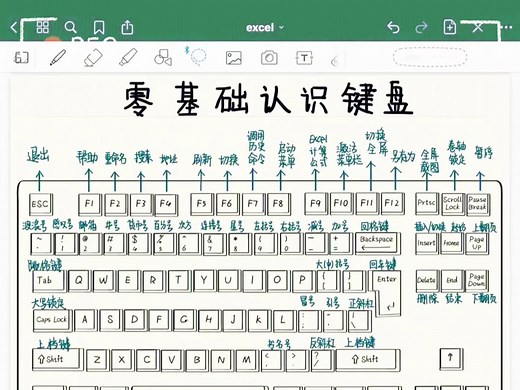Click the 帮助 label above F1
The height and width of the screenshot is (390, 520).
pyautogui.click(x=87, y=158)
